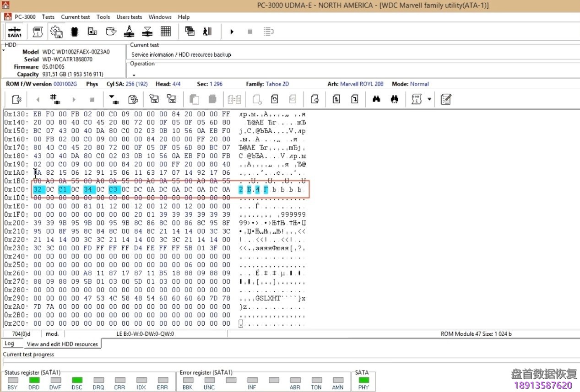Screen dimensions: 580x392
Task: Click the 0x1A0 offset row label
Action: click(16, 172)
